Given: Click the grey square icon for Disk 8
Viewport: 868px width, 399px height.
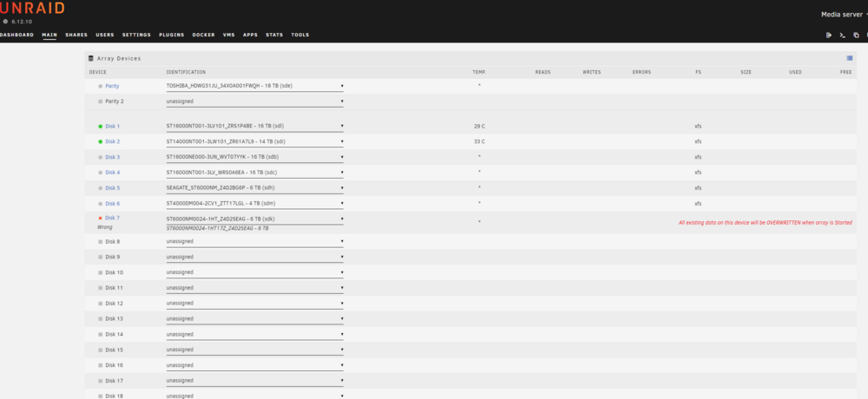Looking at the screenshot, I should point(100,242).
